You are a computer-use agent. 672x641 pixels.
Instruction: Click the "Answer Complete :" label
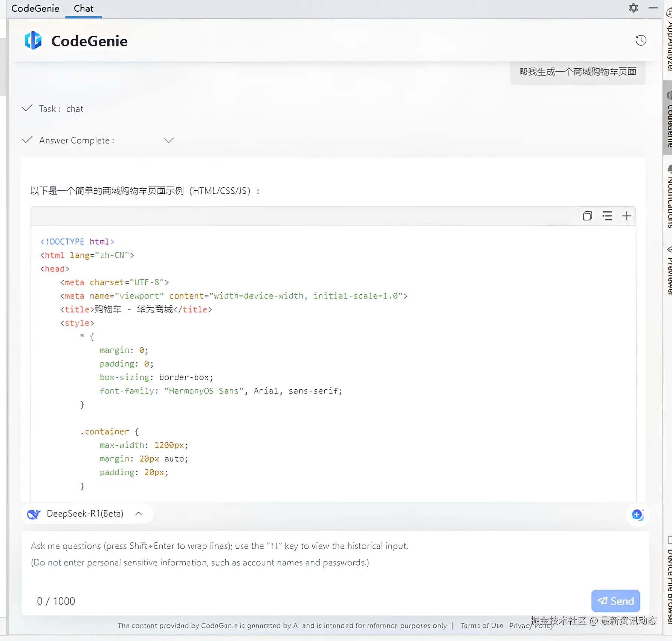tap(77, 141)
